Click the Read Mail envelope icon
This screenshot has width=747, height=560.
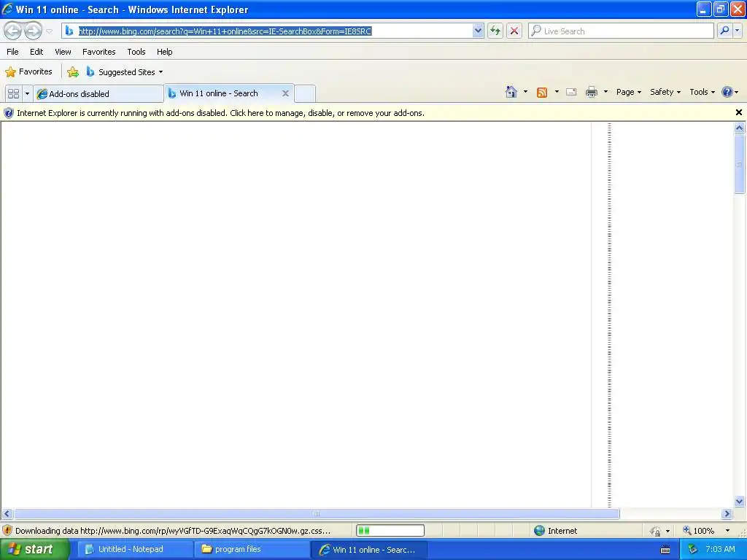[571, 92]
